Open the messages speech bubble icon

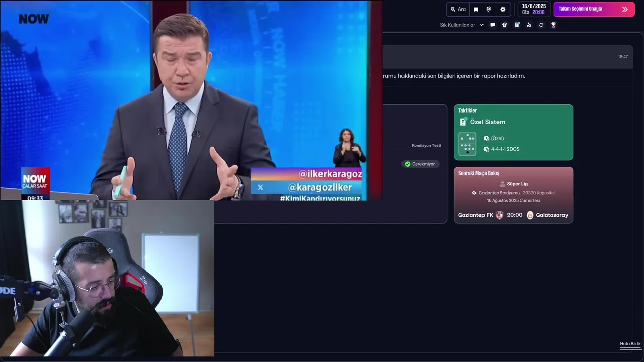pyautogui.click(x=493, y=25)
